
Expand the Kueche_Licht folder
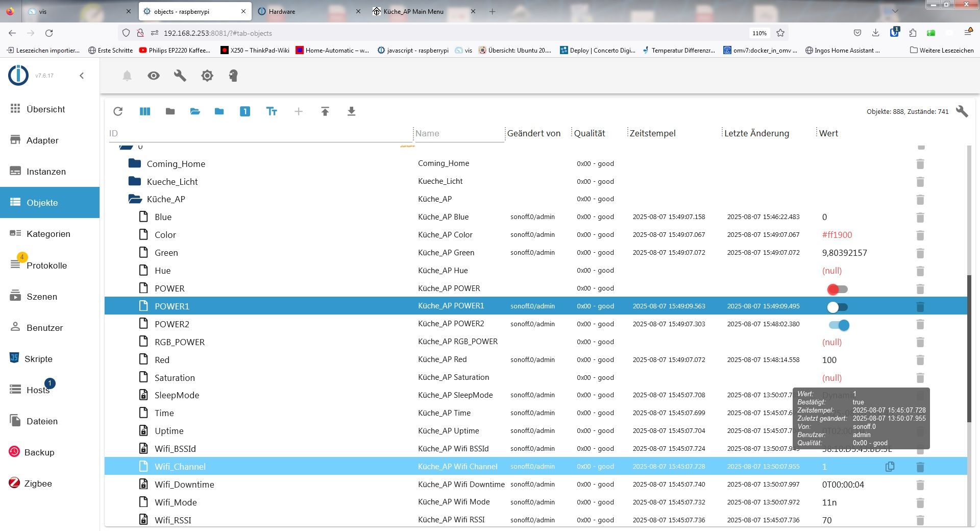tap(135, 181)
